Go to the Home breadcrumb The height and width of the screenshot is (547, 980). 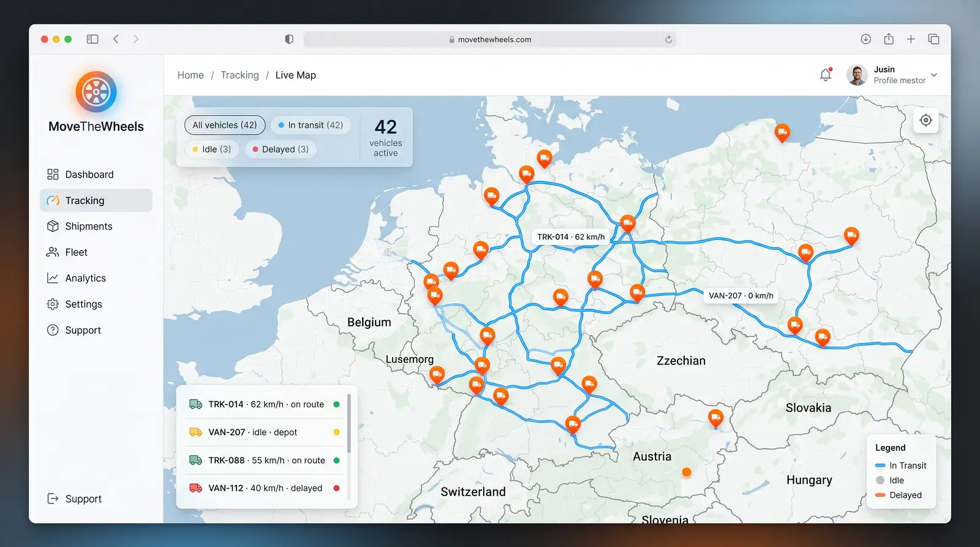(190, 75)
